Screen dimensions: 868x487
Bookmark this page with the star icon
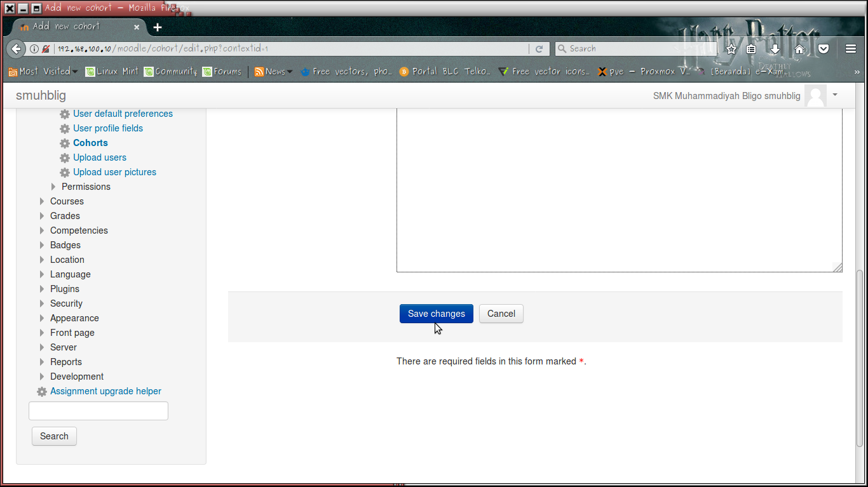(731, 49)
